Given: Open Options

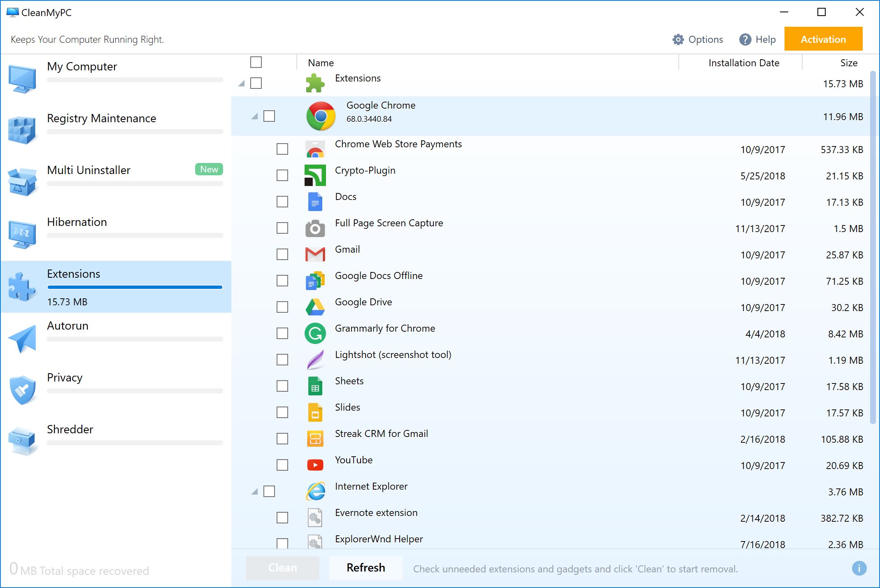Looking at the screenshot, I should (x=698, y=40).
